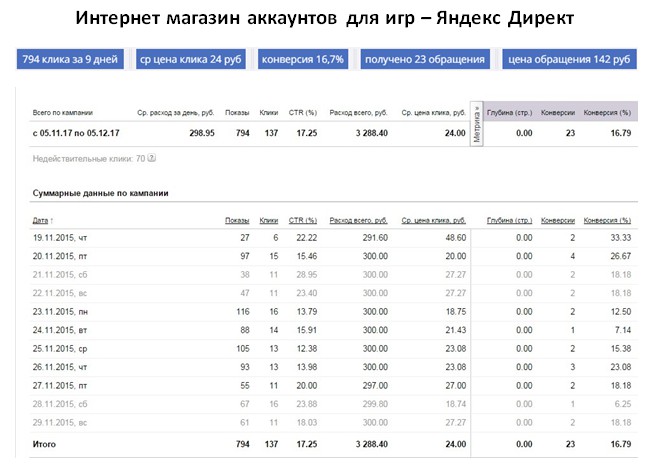Sort by Конверсия (%) column header in table
Screen dimensions: 663x465
point(607,220)
